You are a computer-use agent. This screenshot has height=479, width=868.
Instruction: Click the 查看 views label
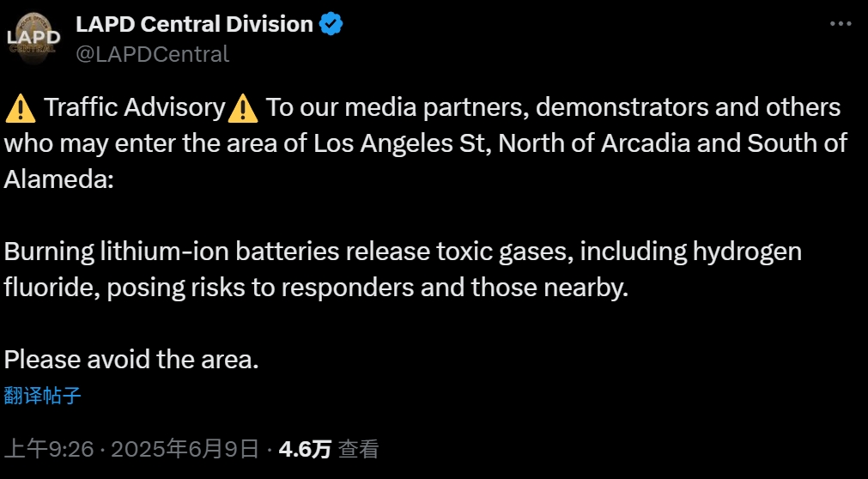358,449
